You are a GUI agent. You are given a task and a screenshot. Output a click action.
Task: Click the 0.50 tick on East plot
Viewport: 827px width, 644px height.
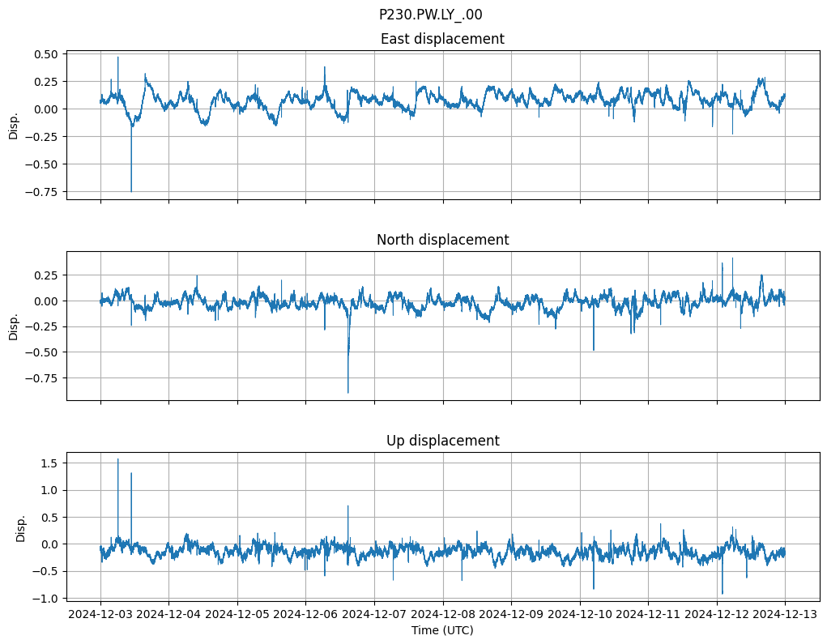(47, 54)
